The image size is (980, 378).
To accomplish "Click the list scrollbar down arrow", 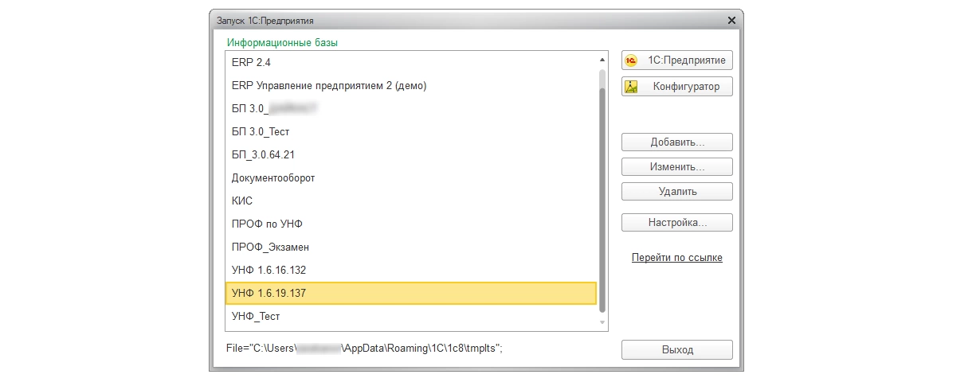I will (x=602, y=322).
